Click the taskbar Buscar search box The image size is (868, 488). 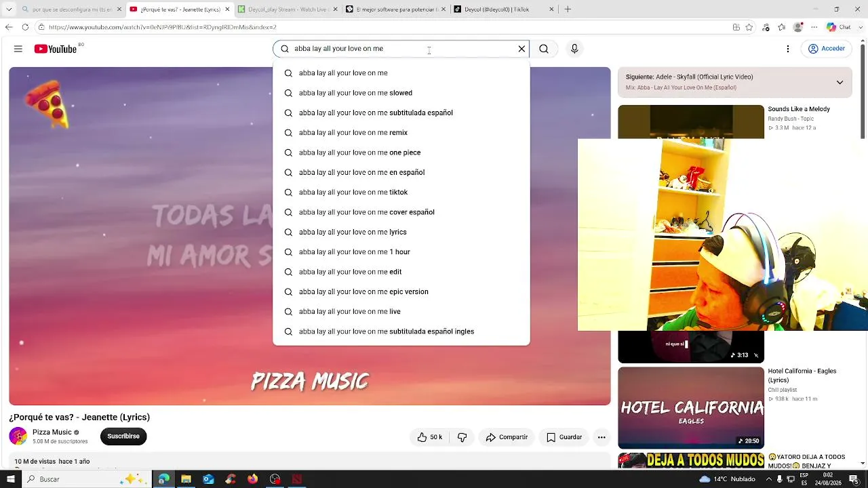tap(88, 479)
